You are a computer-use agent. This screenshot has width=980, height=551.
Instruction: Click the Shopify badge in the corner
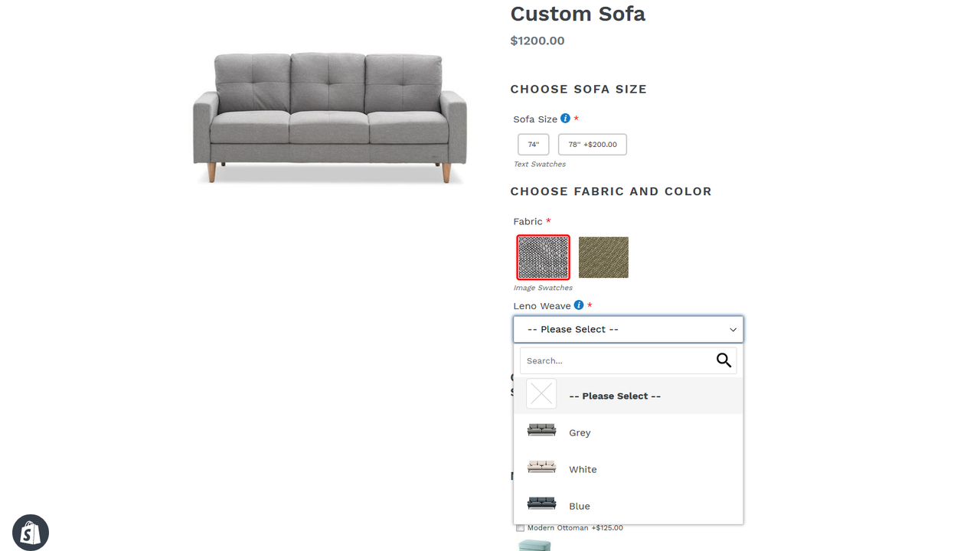(x=30, y=532)
